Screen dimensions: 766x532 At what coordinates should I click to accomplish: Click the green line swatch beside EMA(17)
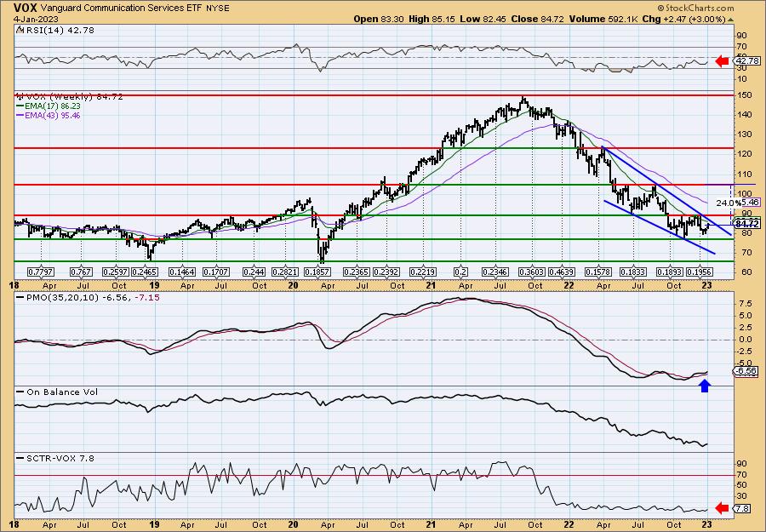point(21,106)
